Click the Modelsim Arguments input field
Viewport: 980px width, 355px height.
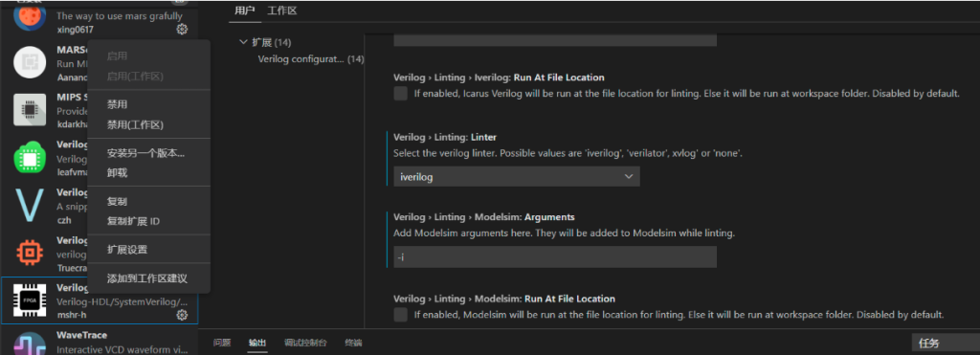(555, 256)
